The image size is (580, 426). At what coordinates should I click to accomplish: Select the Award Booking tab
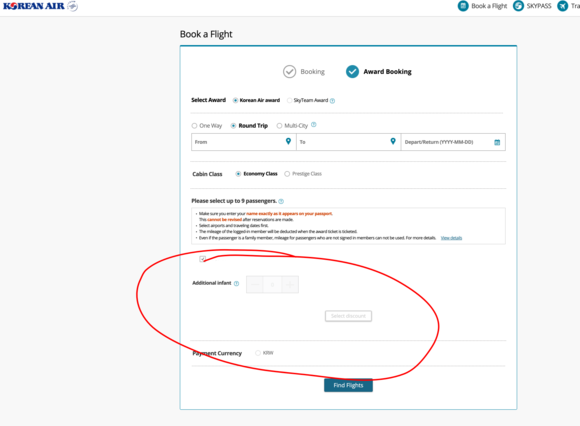click(x=379, y=72)
